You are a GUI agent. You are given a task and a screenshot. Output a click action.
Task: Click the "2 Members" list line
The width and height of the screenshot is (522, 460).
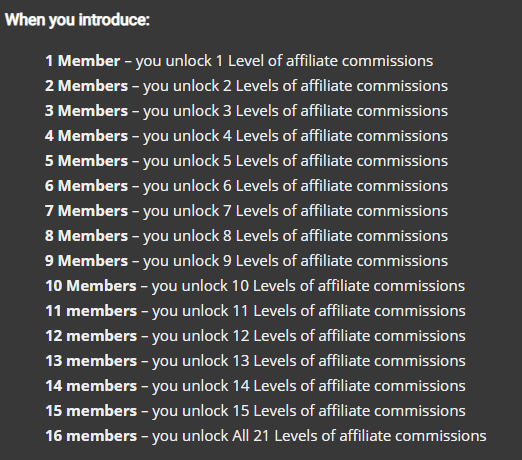click(x=246, y=86)
